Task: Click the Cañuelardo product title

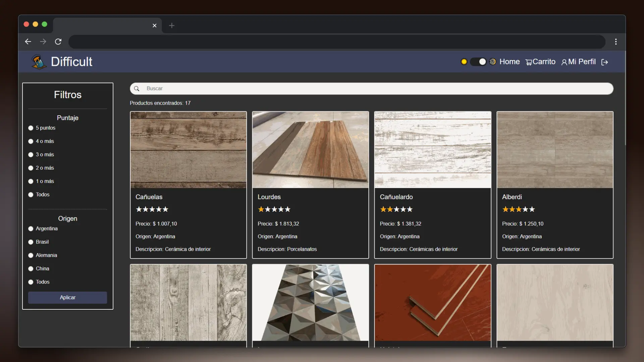Action: [396, 197]
